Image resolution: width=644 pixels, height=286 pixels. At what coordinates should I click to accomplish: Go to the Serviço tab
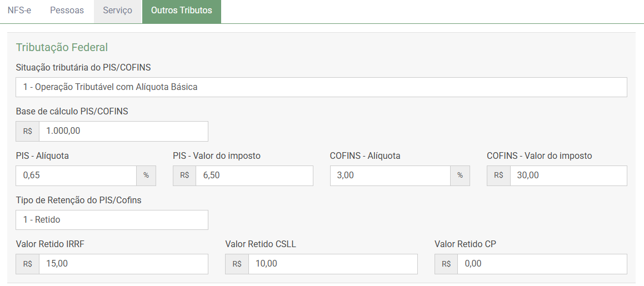click(x=118, y=11)
